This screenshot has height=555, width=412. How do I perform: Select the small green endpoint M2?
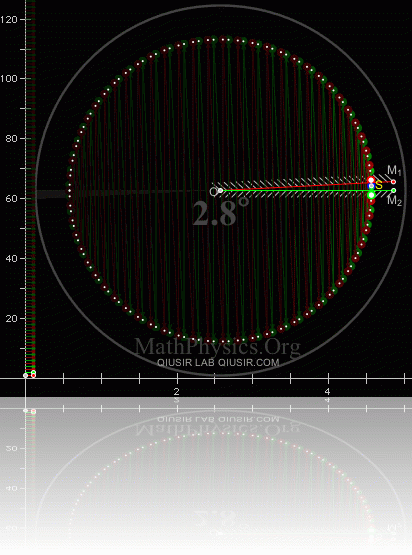point(394,190)
